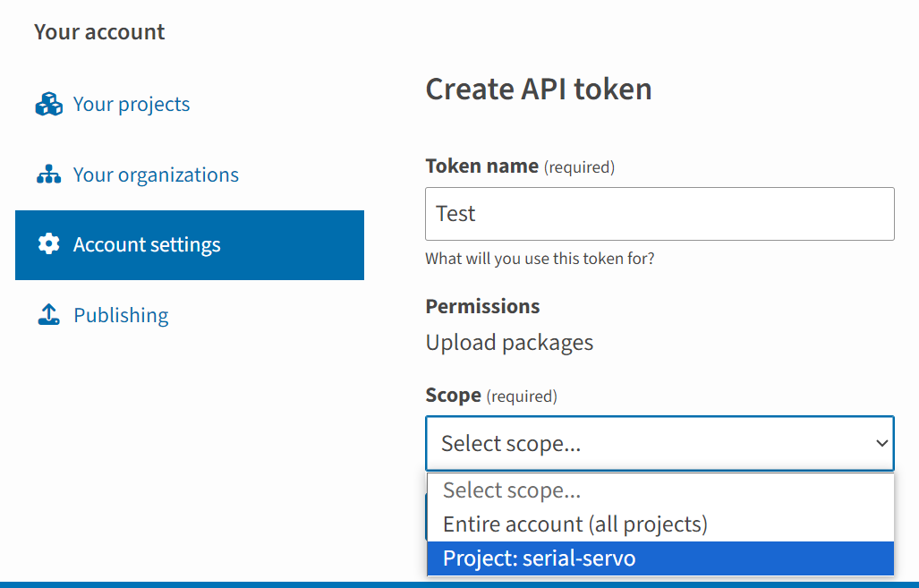
Task: Click the Token name (required) label
Action: pyautogui.click(x=520, y=166)
